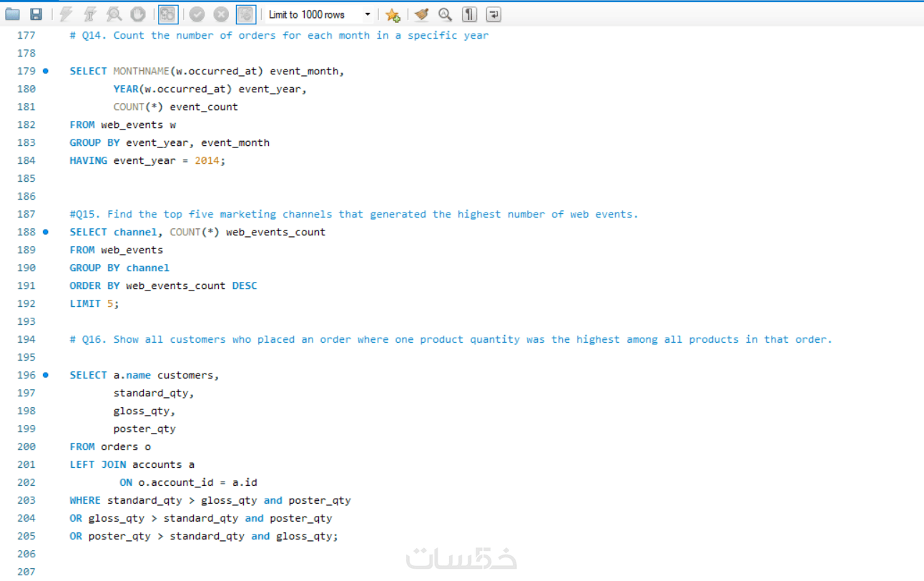Place the cursor on the '# Q14' comment line
Screen dimensions: 924x581
pos(279,35)
